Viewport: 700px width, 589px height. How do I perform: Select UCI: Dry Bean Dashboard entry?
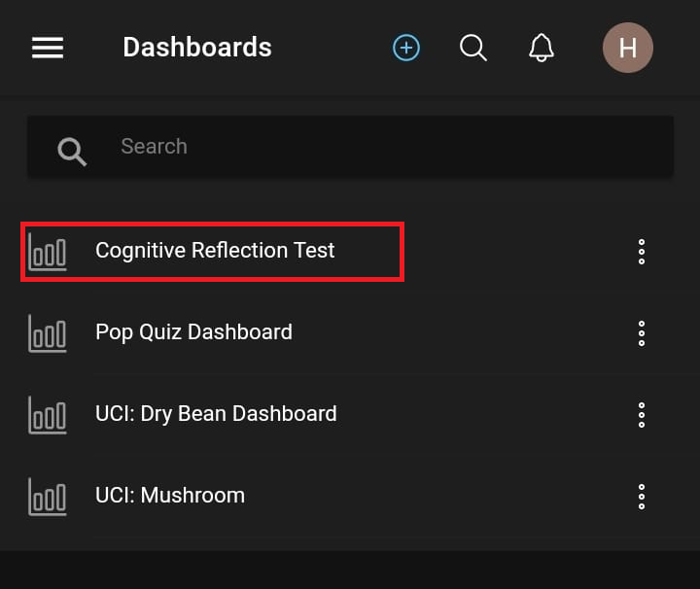point(216,414)
